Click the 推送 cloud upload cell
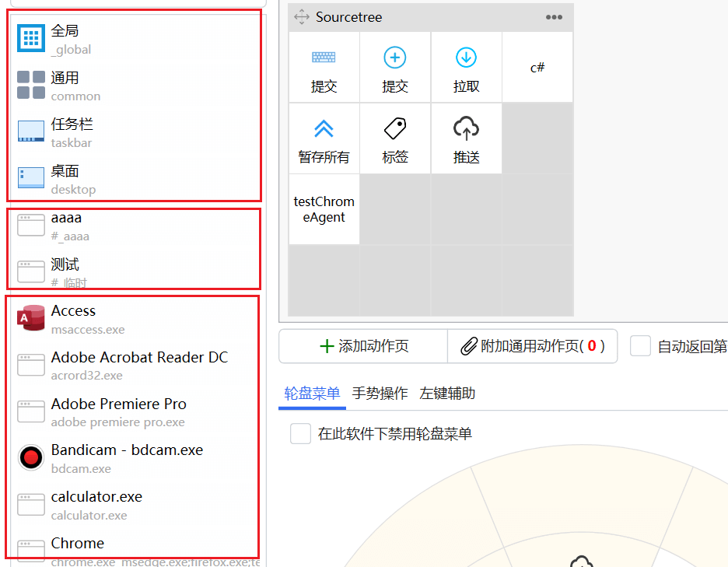 466,138
